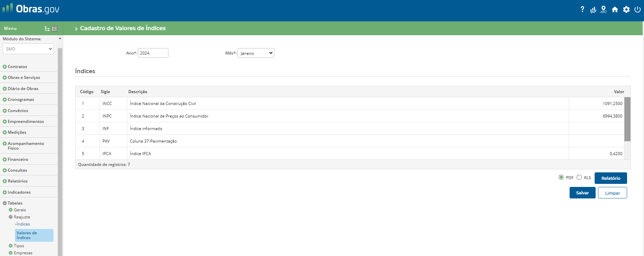Click the help question mark icon
Image resolution: width=644 pixels, height=256 pixels.
tap(582, 9)
